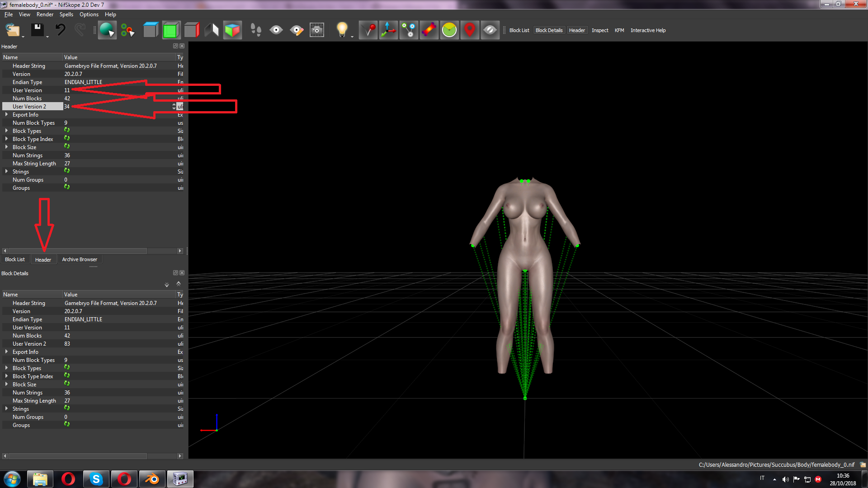Click the edit view eye-pencil icon
This screenshot has height=488, width=868.
[x=297, y=30]
